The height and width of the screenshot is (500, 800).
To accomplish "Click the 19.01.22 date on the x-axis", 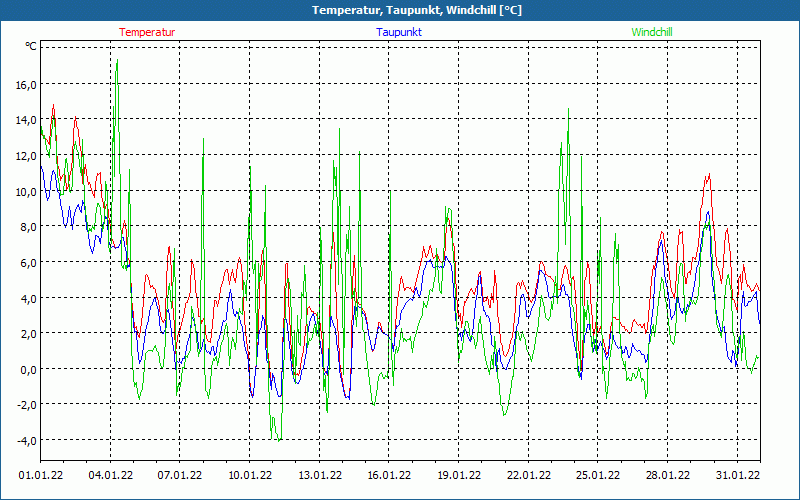I will tap(458, 476).
